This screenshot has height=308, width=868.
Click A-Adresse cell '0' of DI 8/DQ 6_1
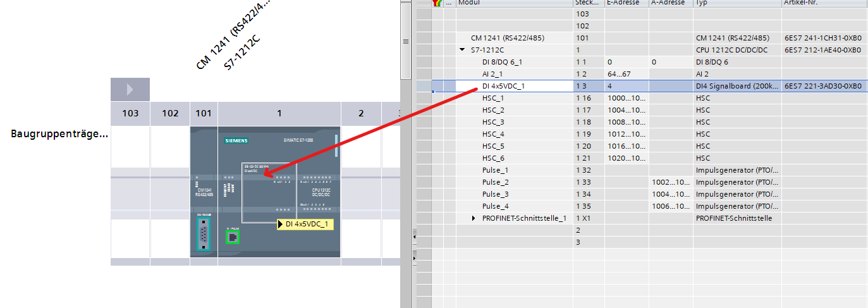pyautogui.click(x=671, y=62)
